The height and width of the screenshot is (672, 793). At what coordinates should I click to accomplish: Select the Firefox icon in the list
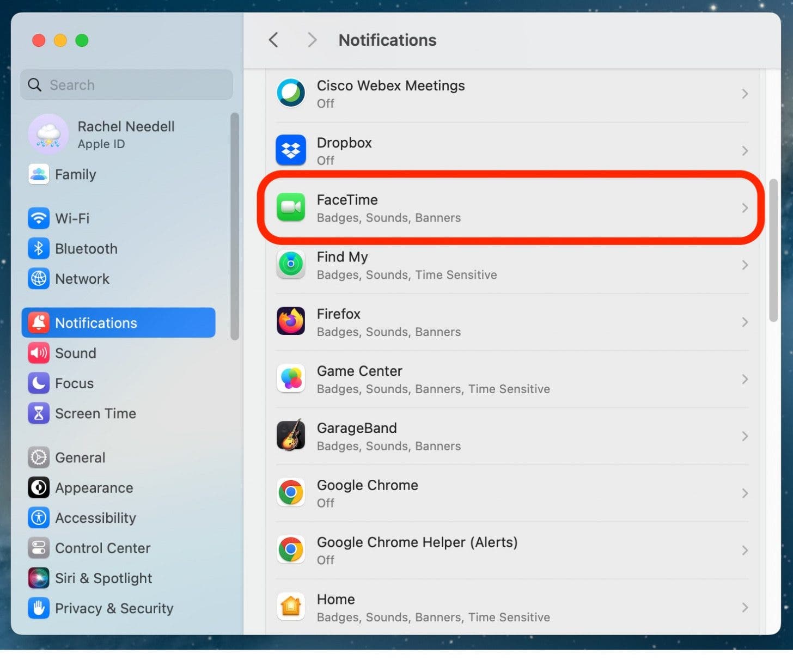pos(291,322)
